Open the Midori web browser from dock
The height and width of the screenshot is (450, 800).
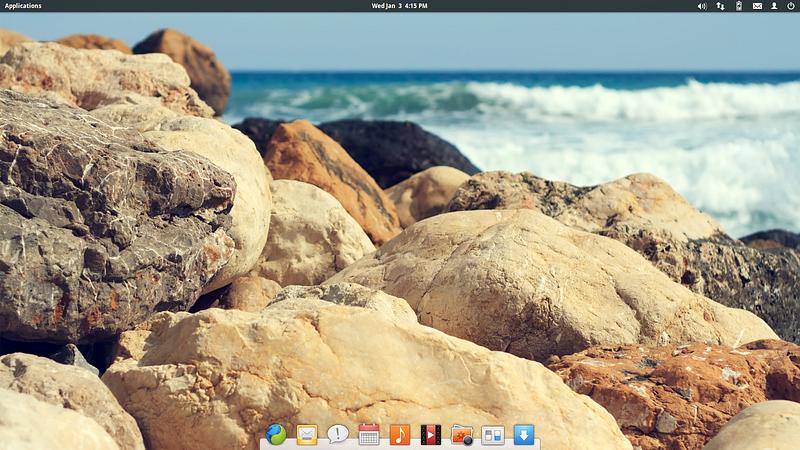click(276, 434)
